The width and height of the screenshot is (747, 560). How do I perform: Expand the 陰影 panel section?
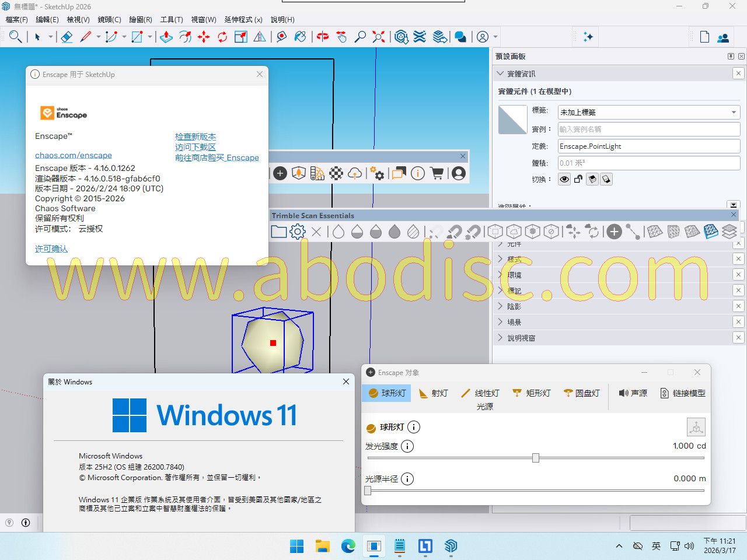(x=514, y=306)
